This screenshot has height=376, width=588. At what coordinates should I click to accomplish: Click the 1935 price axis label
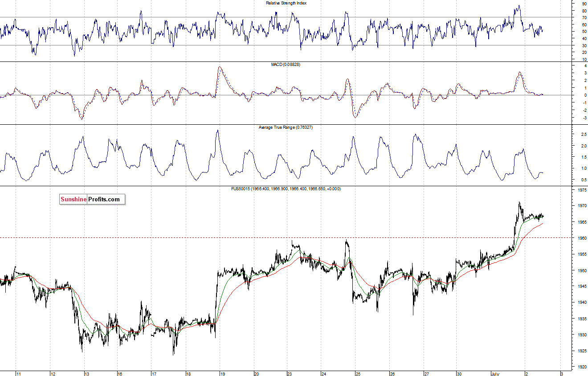[583, 319]
